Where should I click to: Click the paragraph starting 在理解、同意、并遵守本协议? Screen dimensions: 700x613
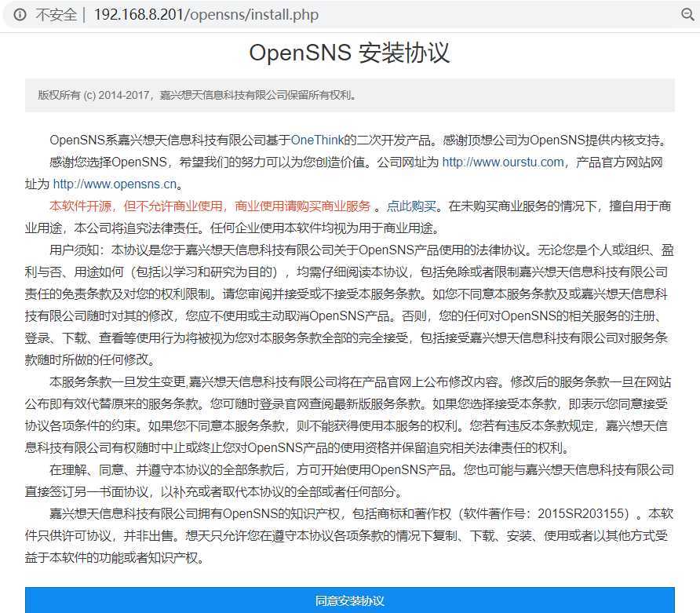click(349, 480)
